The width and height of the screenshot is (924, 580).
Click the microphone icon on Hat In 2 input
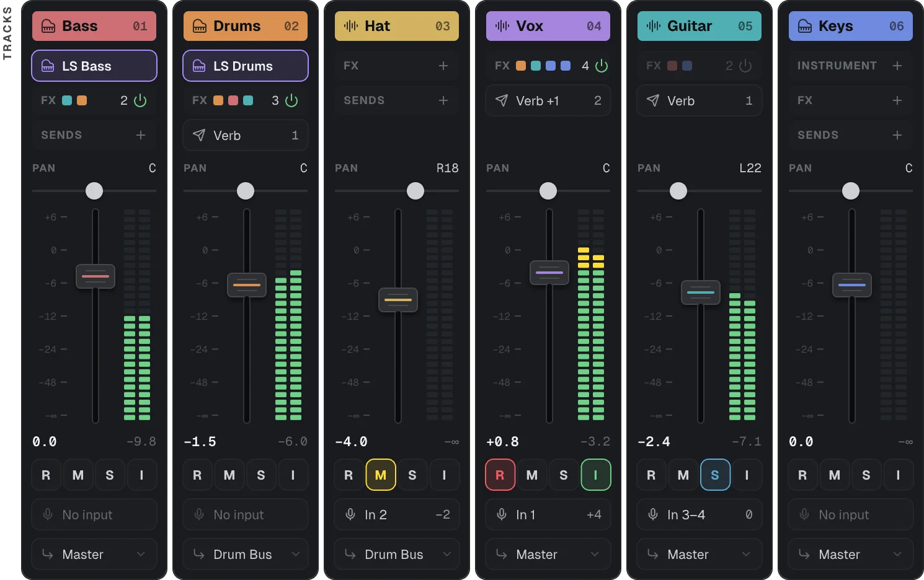[x=350, y=514]
